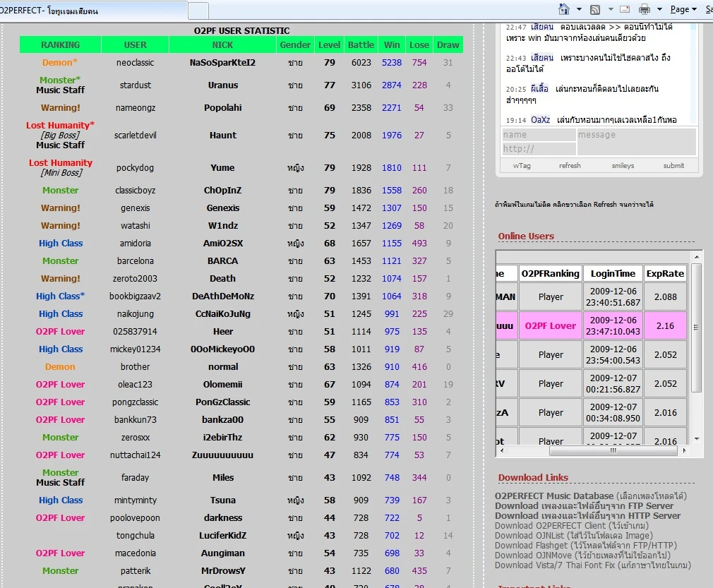Open Download O2PERFECT Client link
The image size is (713, 588).
572,526
